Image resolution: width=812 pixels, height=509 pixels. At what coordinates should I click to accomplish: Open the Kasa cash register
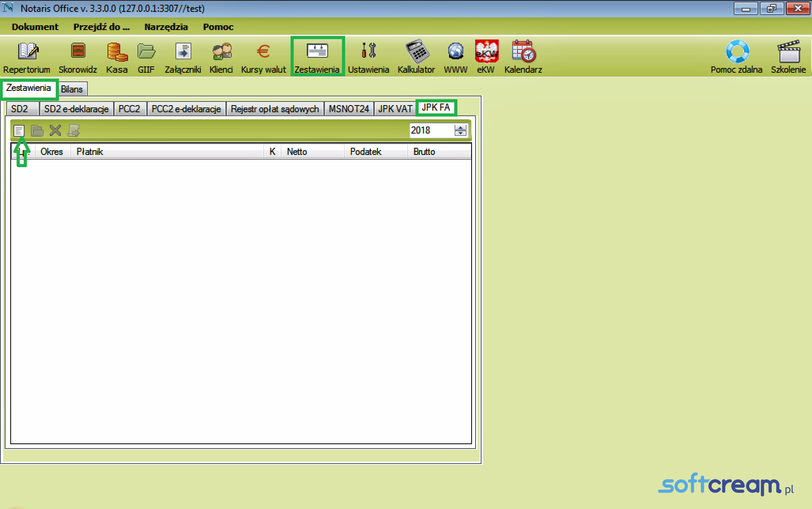click(117, 57)
